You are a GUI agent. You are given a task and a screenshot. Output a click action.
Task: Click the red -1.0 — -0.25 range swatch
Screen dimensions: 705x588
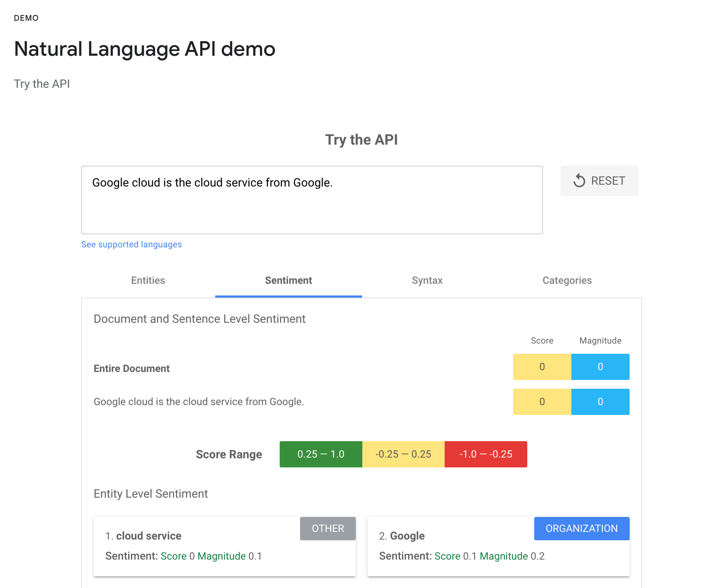pos(486,454)
